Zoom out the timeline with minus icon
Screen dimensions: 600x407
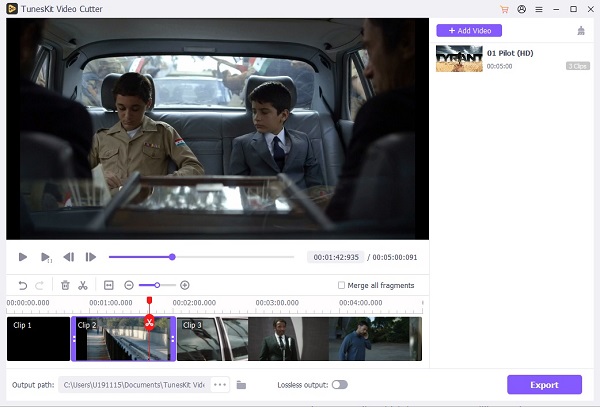click(x=129, y=285)
